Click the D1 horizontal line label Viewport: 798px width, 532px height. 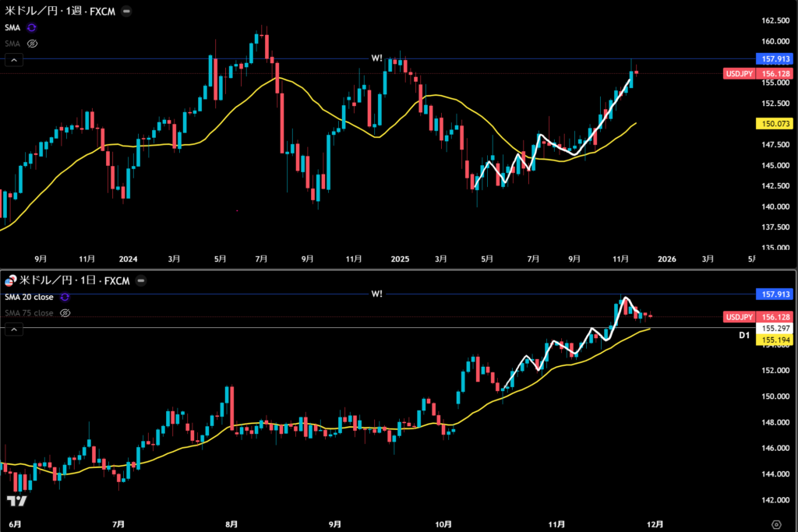[743, 335]
